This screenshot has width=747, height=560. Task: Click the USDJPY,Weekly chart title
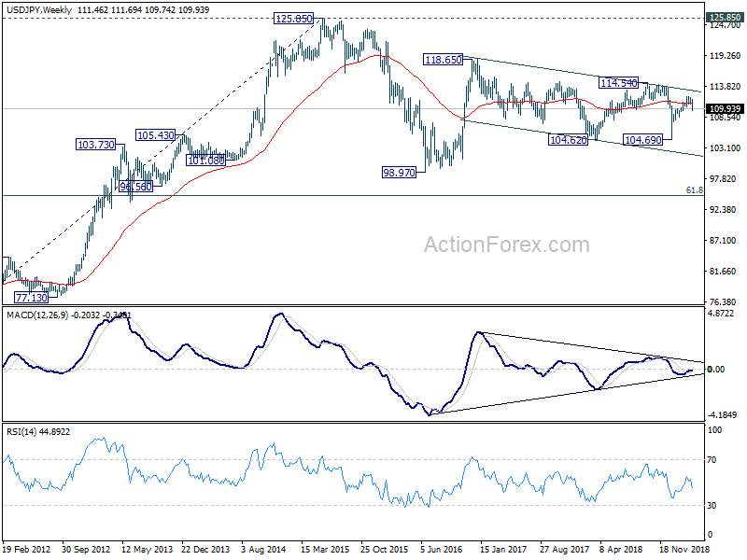click(x=39, y=9)
